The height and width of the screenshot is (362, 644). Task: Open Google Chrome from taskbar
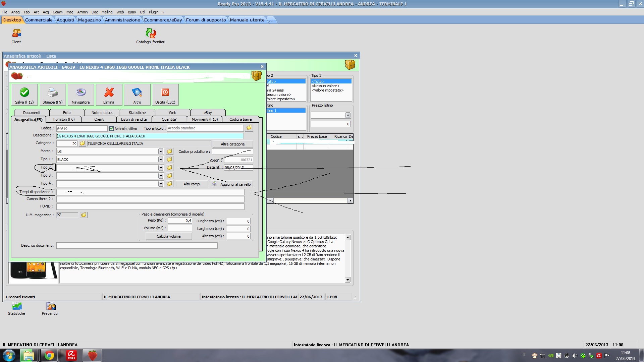click(49, 355)
